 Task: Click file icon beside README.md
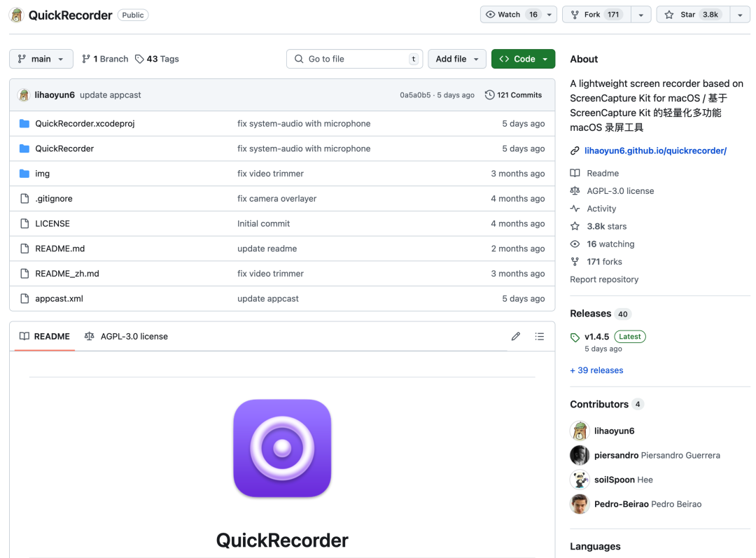point(24,249)
